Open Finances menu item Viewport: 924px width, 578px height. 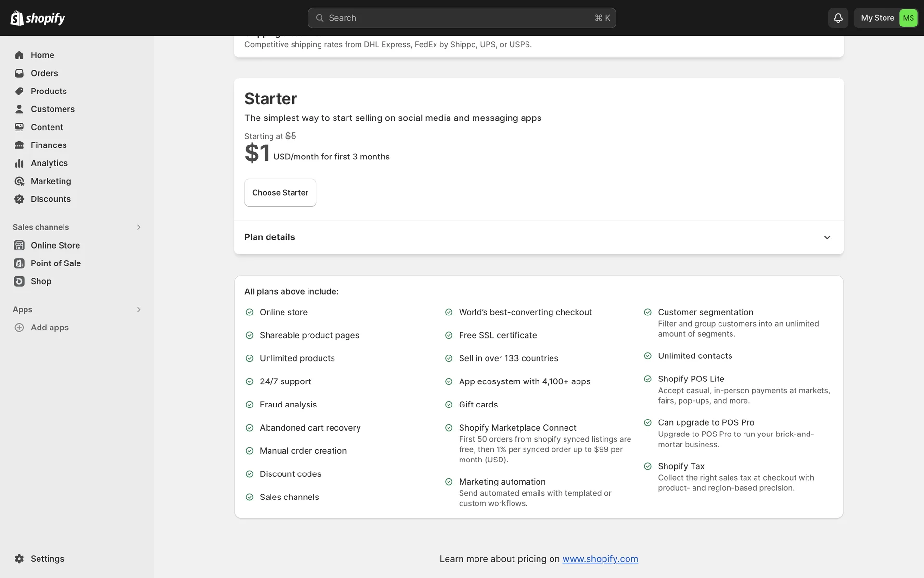(x=49, y=145)
